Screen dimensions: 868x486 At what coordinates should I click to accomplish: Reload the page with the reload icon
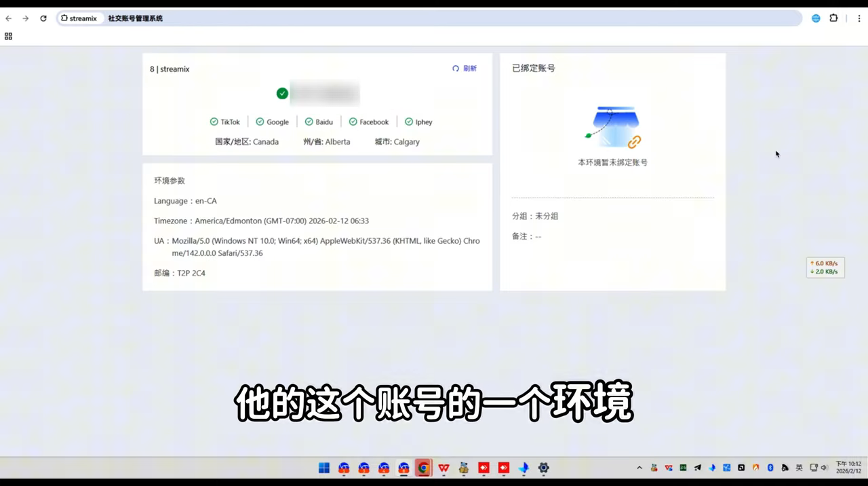[43, 18]
